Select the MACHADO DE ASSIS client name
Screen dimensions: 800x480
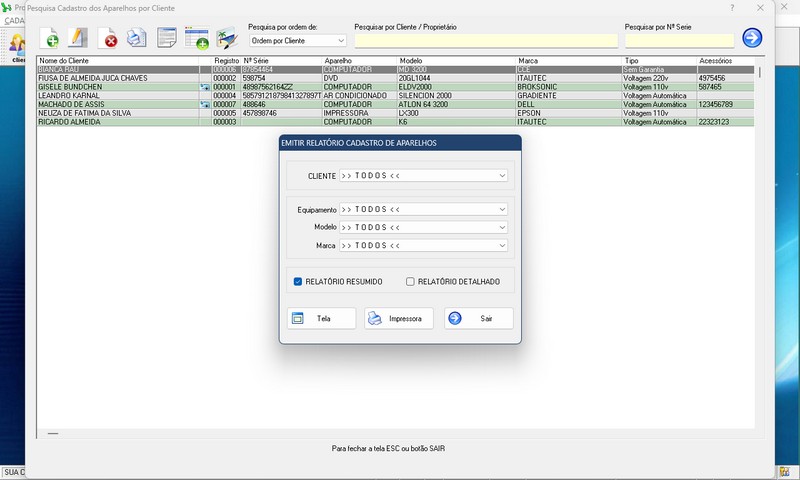(x=71, y=105)
